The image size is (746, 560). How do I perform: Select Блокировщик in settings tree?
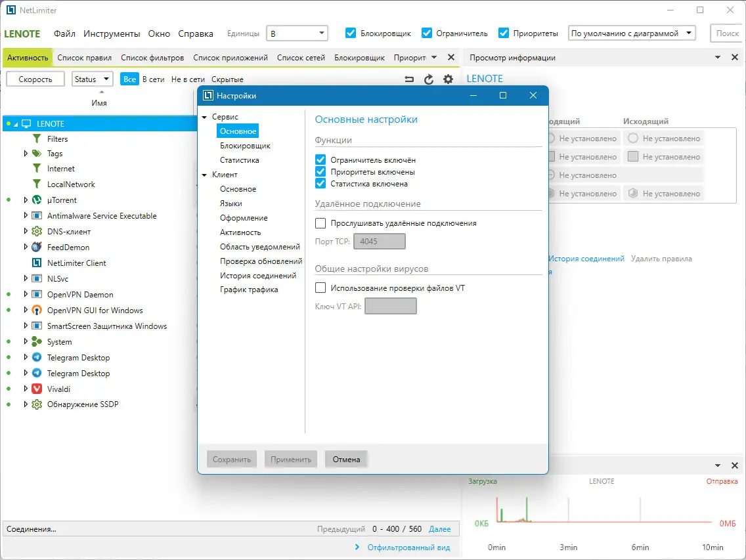(245, 146)
